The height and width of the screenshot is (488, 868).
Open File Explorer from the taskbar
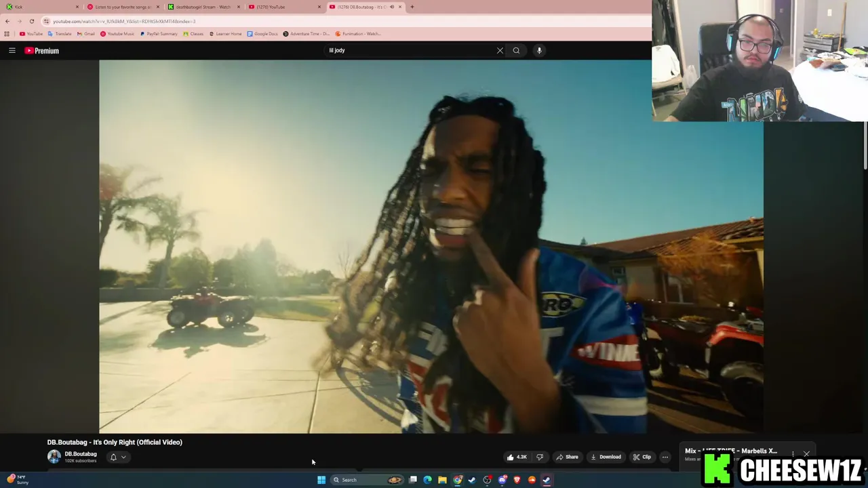click(x=442, y=480)
